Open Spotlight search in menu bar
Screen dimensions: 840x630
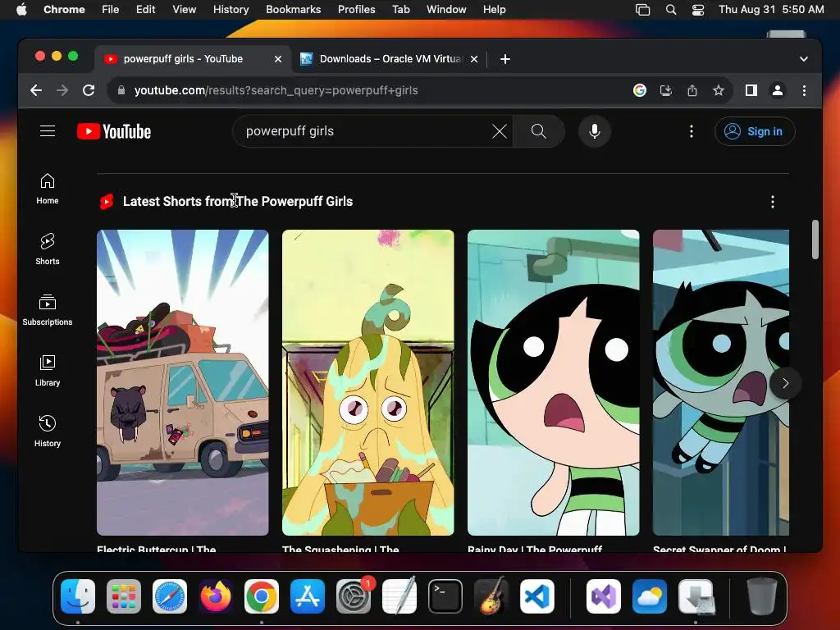pos(671,9)
